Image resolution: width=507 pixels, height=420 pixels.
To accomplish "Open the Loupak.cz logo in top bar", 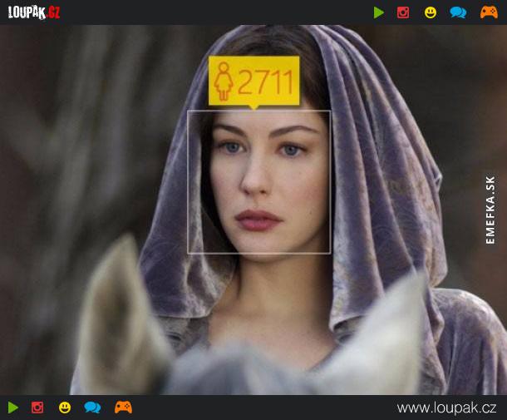I will coord(34,12).
